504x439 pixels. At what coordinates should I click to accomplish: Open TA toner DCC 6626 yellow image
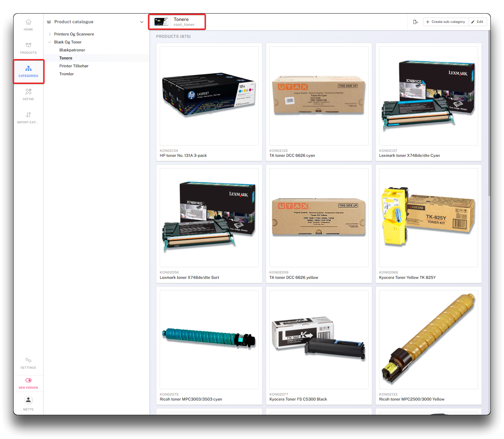319,218
